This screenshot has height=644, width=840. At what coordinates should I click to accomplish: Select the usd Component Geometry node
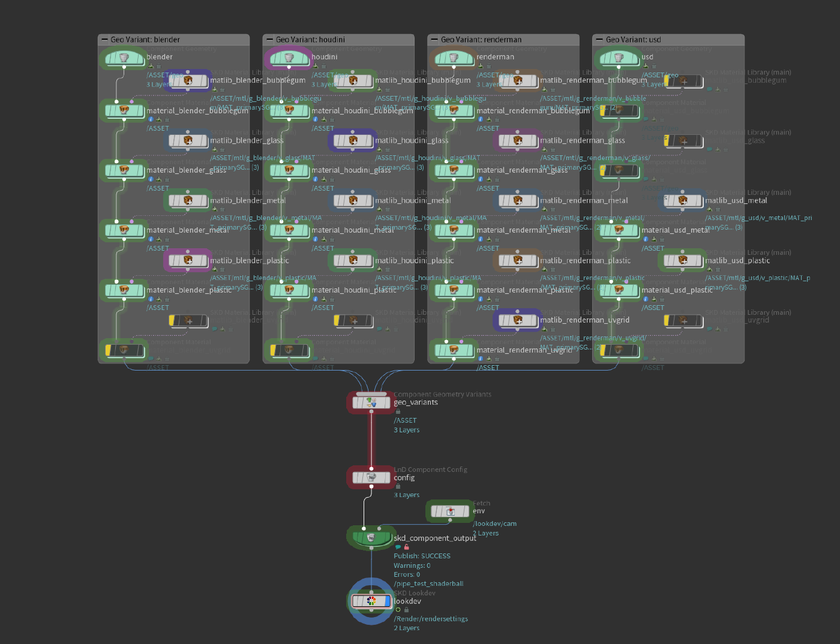point(619,58)
